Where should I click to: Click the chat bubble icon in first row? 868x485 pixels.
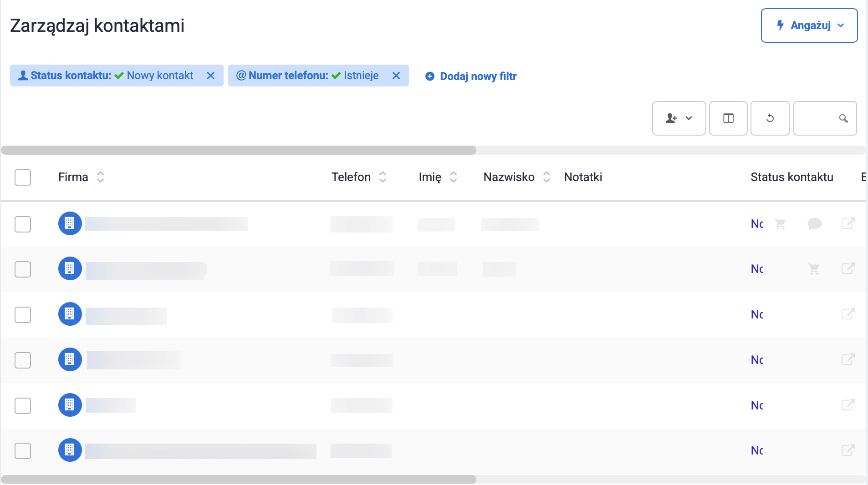click(x=814, y=224)
